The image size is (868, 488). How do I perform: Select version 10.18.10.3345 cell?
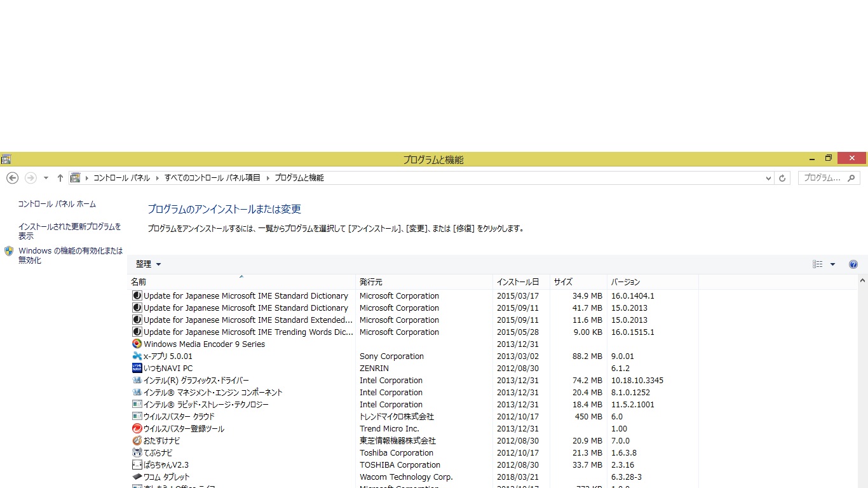(637, 381)
